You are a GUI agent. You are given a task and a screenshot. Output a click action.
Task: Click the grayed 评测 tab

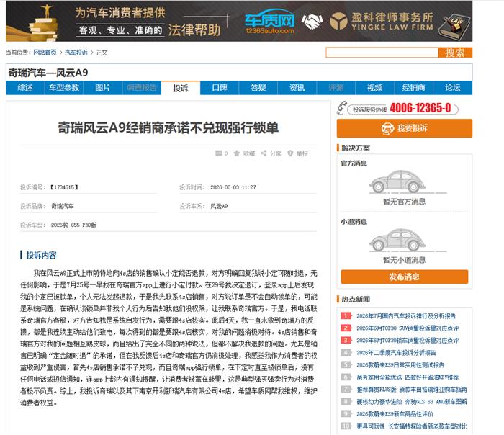(x=336, y=88)
